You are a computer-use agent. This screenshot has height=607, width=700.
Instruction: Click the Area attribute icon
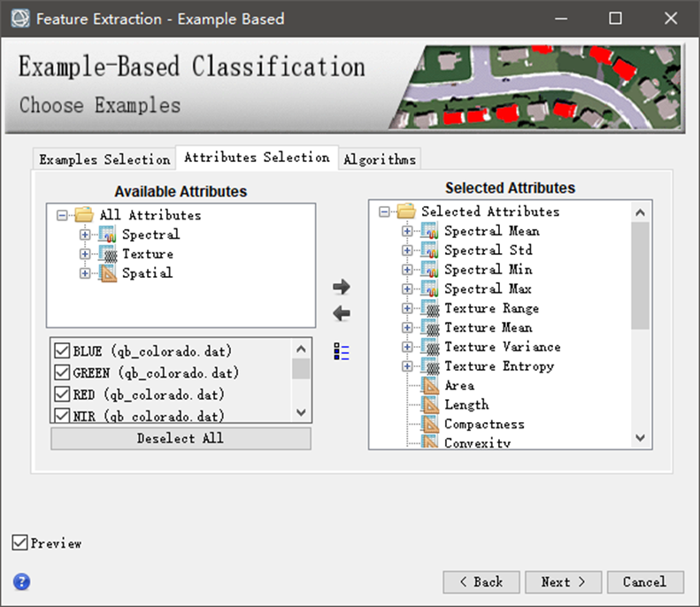(430, 386)
